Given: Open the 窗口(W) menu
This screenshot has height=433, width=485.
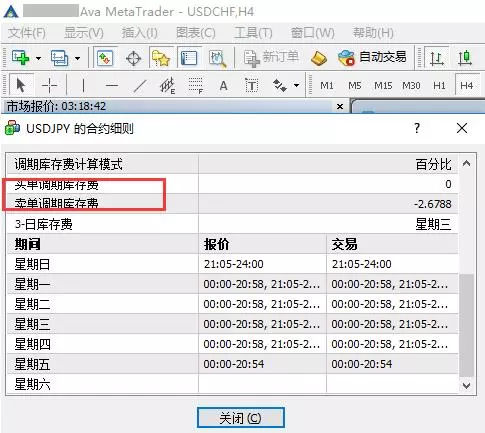Looking at the screenshot, I should coord(312,33).
